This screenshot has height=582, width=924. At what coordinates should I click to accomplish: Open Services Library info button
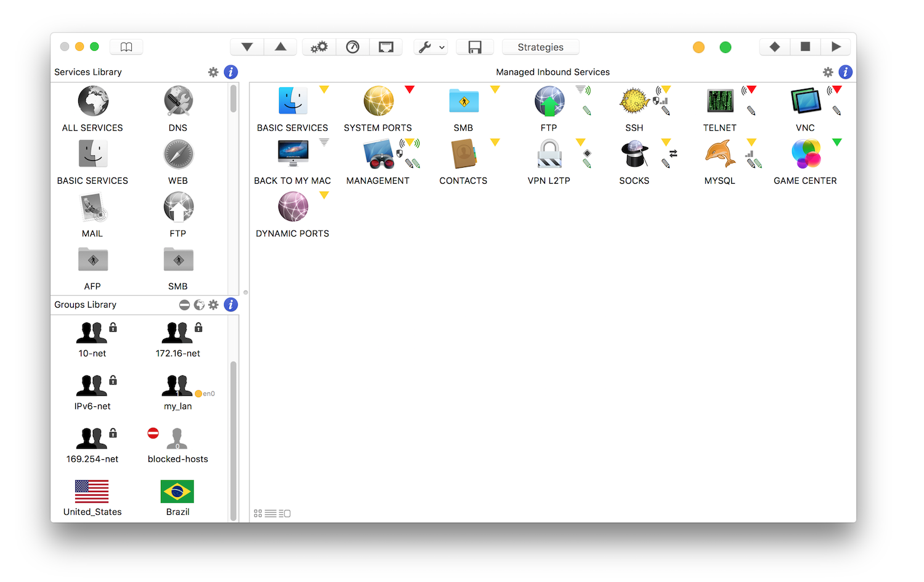pyautogui.click(x=231, y=72)
